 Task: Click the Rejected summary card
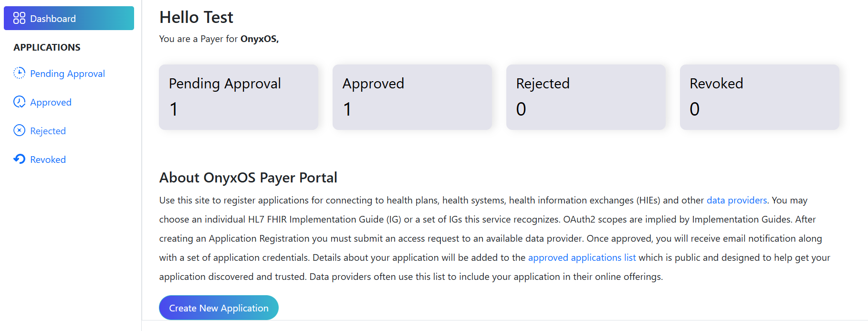[586, 97]
